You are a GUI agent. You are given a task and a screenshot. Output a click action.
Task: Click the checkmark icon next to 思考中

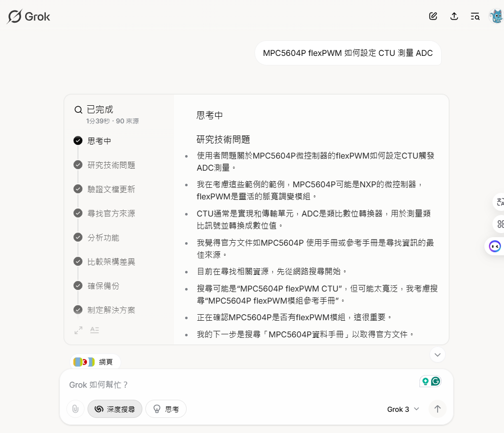coord(78,140)
